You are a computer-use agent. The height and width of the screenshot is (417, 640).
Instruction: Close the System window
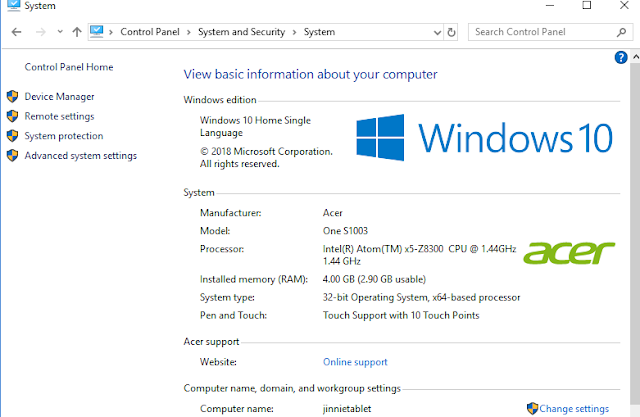(624, 5)
